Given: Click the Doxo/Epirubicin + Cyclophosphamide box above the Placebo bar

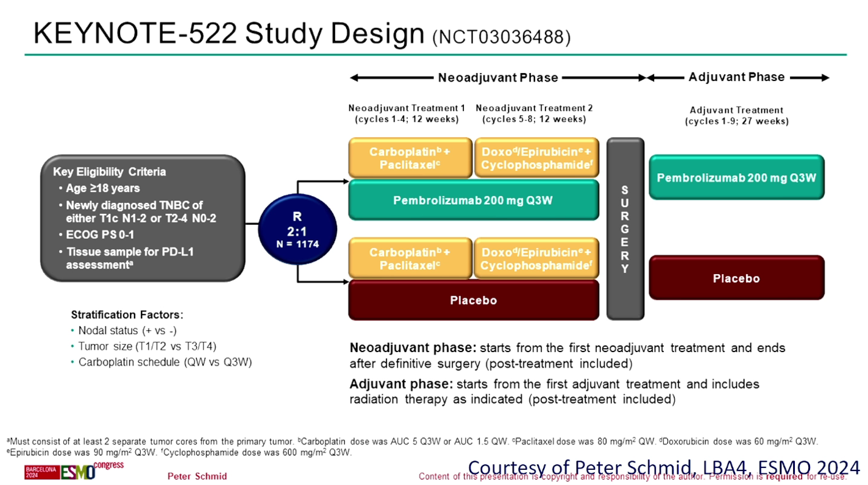Looking at the screenshot, I should click(536, 258).
